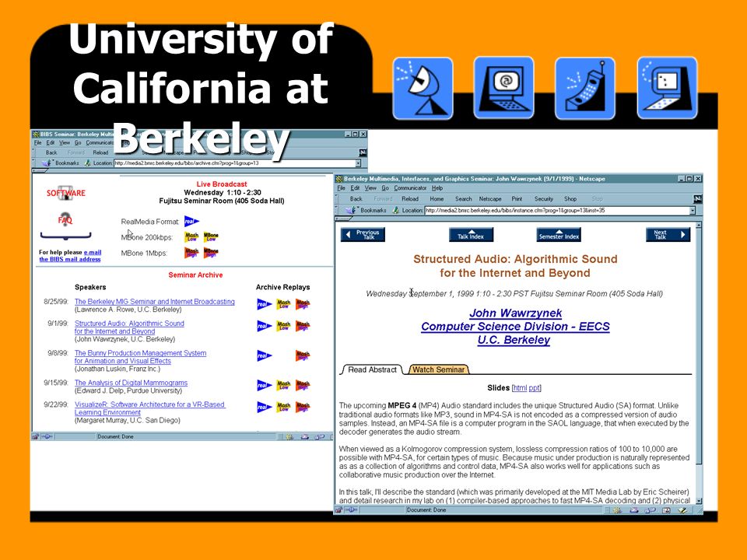
Task: Play the real replay for 9/8/99 seminar
Action: pyautogui.click(x=265, y=355)
